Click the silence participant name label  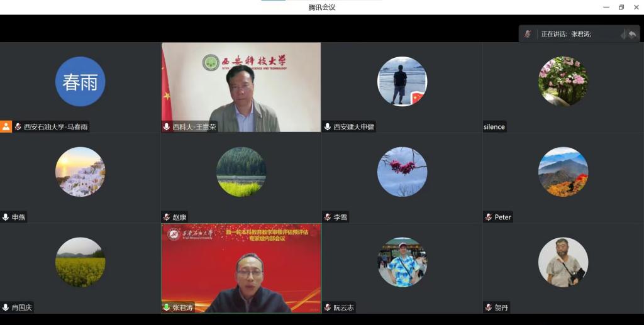click(494, 126)
